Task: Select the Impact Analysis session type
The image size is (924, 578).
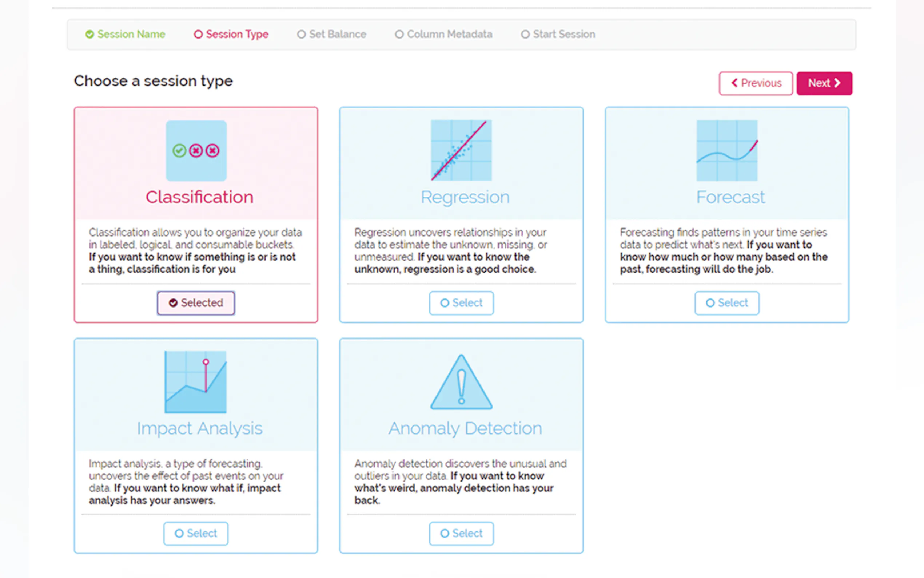Action: point(196,533)
